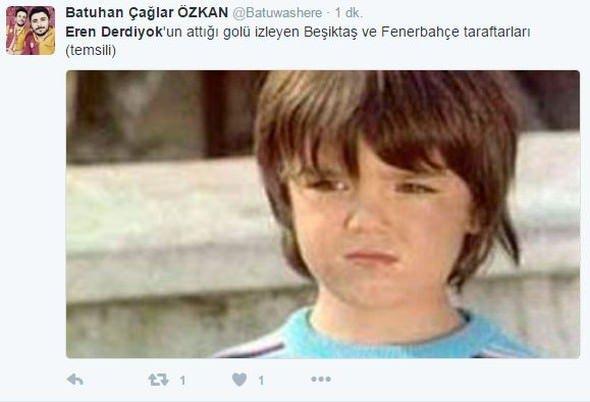
Task: View retweet count next to retweet icon
Action: click(x=182, y=381)
